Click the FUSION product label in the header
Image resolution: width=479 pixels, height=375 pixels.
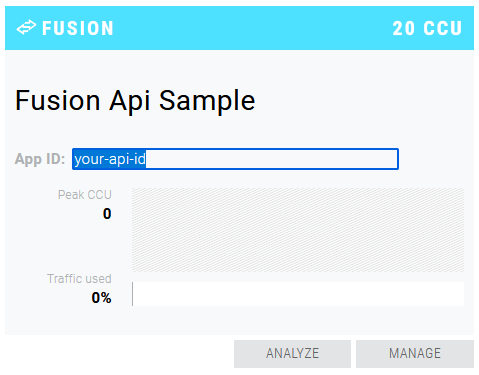(x=78, y=28)
